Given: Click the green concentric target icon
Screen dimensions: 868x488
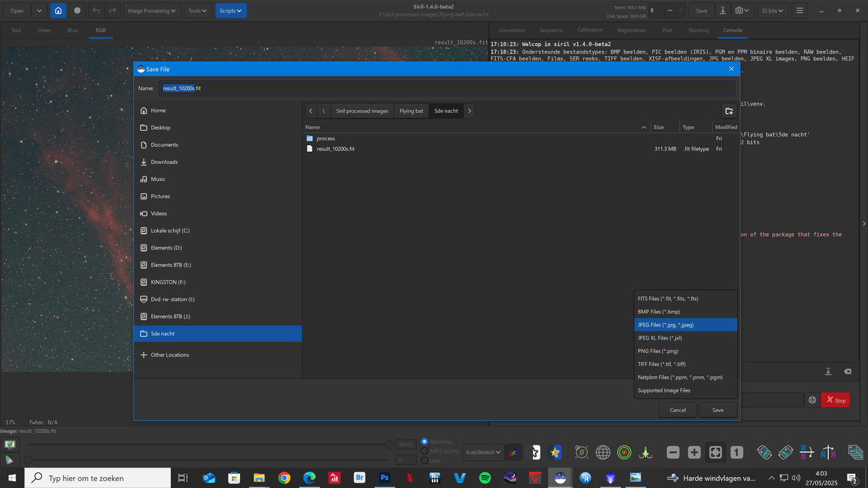Looking at the screenshot, I should [625, 452].
